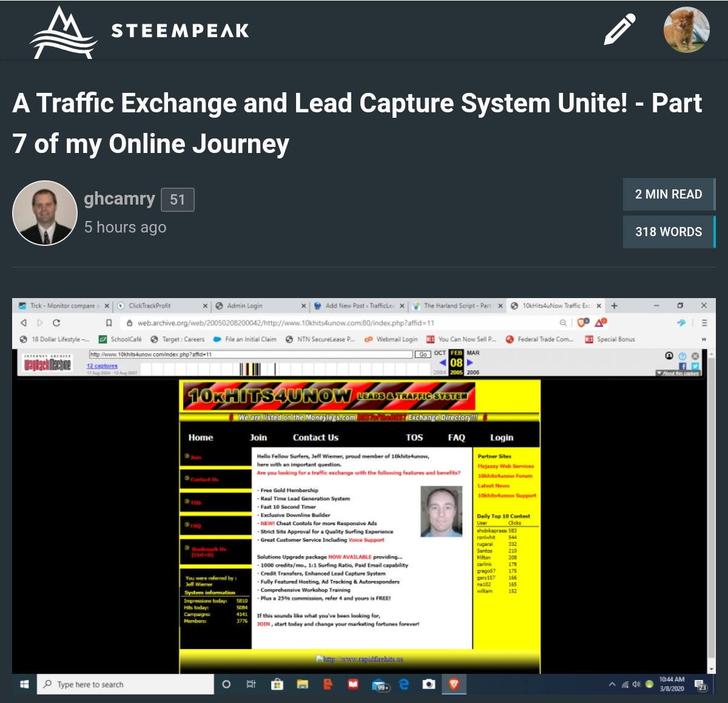Open the Federal Trade Com... bookmark
Image resolution: width=728 pixels, height=703 pixels.
click(x=539, y=339)
